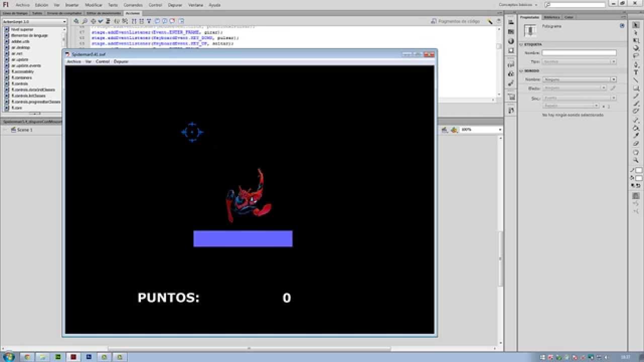Select the Eraser tool

[x=636, y=144]
